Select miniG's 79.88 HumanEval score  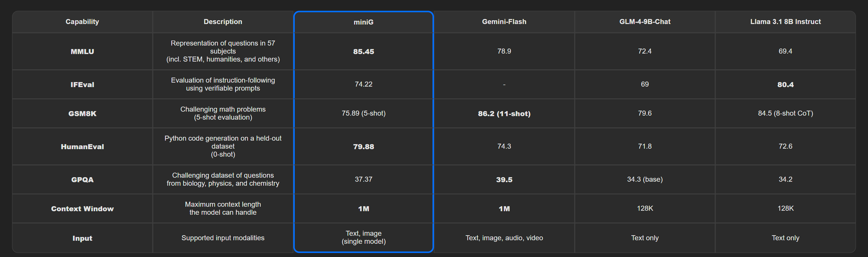tap(363, 147)
